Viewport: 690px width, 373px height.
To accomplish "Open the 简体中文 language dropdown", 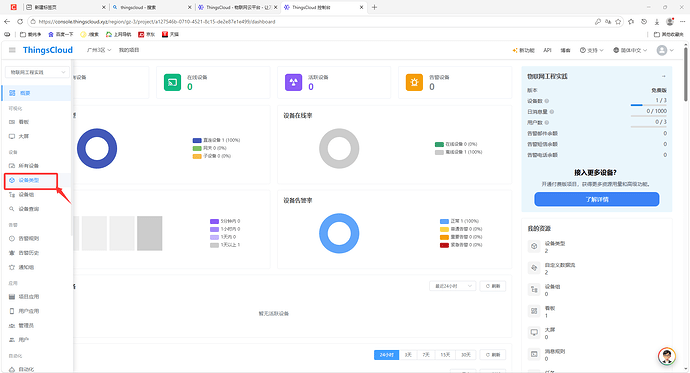I will coord(630,51).
